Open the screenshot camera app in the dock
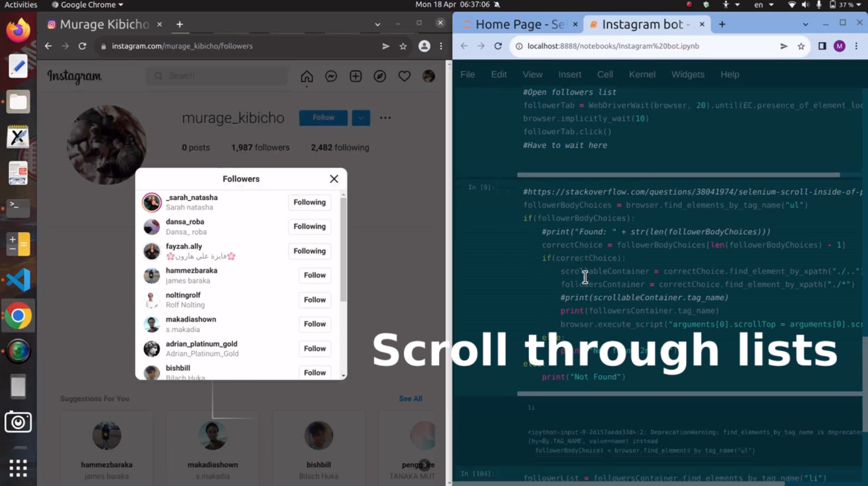The height and width of the screenshot is (486, 868). [18, 422]
